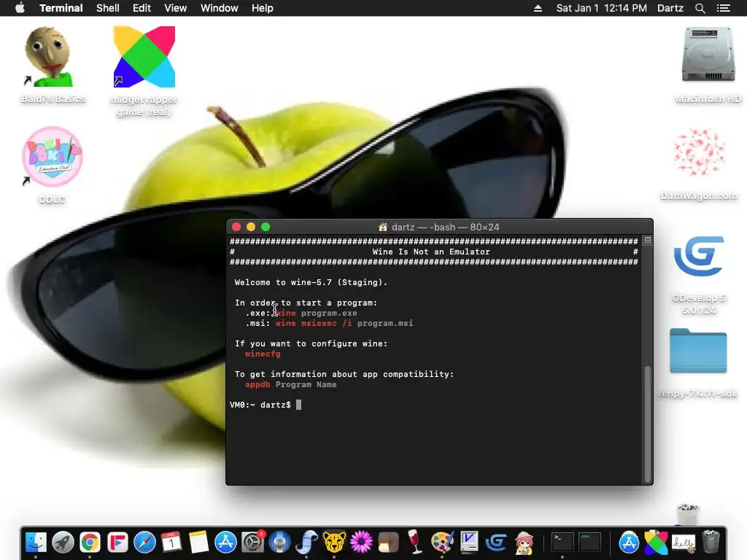Screen dimensions: 747x560
Task: Open Finder from the dock
Action: (36, 542)
